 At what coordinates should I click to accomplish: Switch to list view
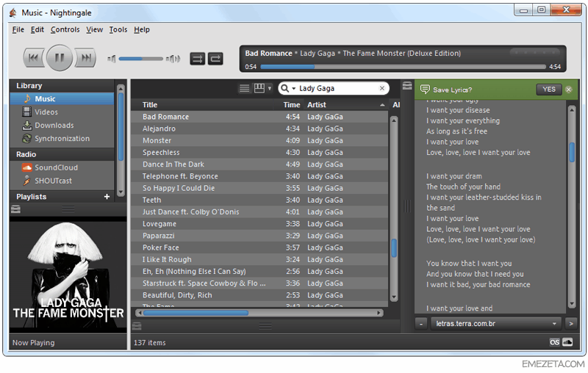(x=244, y=88)
